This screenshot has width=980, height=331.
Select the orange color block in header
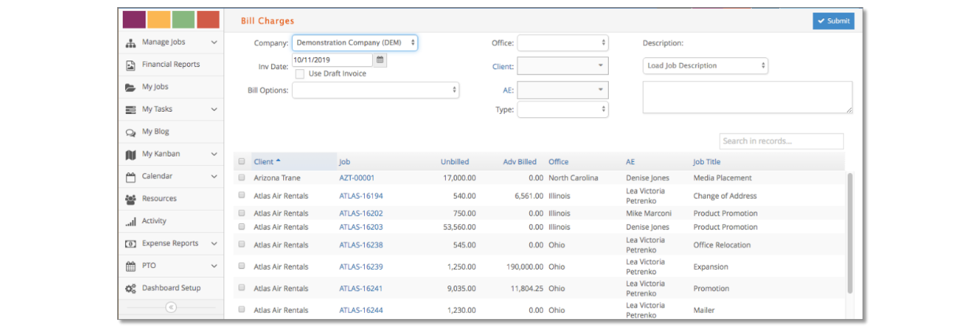pos(159,20)
